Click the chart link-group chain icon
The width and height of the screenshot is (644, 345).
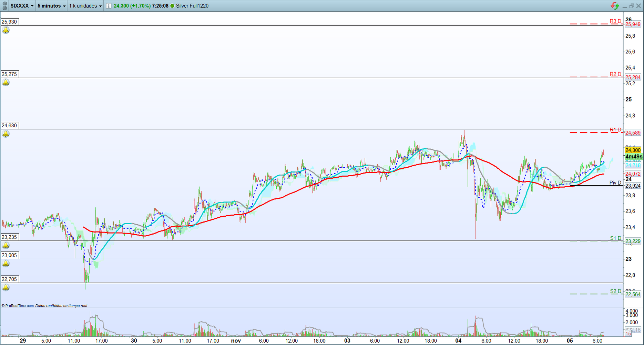coord(4,6)
